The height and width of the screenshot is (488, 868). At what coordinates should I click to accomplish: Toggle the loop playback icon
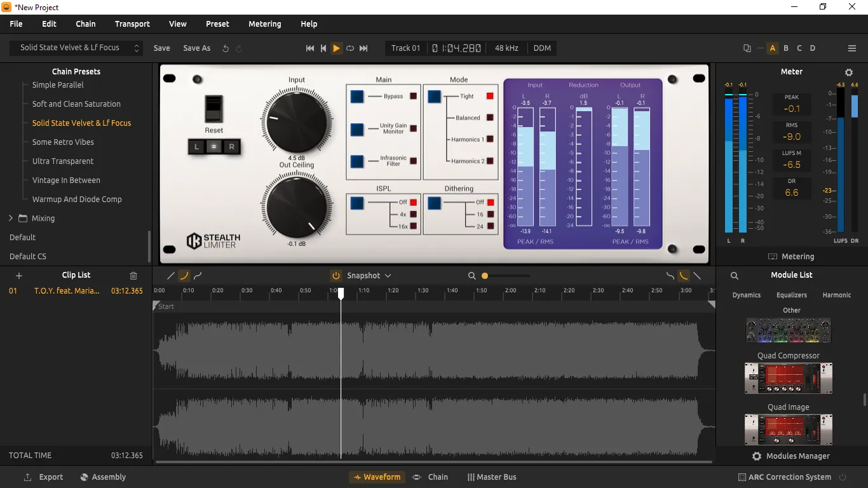[350, 48]
